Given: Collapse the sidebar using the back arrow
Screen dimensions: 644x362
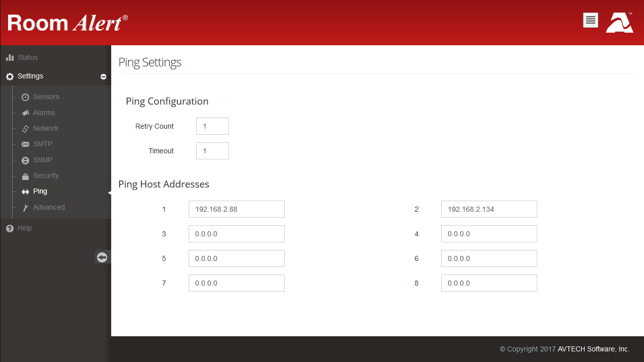Looking at the screenshot, I should (102, 257).
